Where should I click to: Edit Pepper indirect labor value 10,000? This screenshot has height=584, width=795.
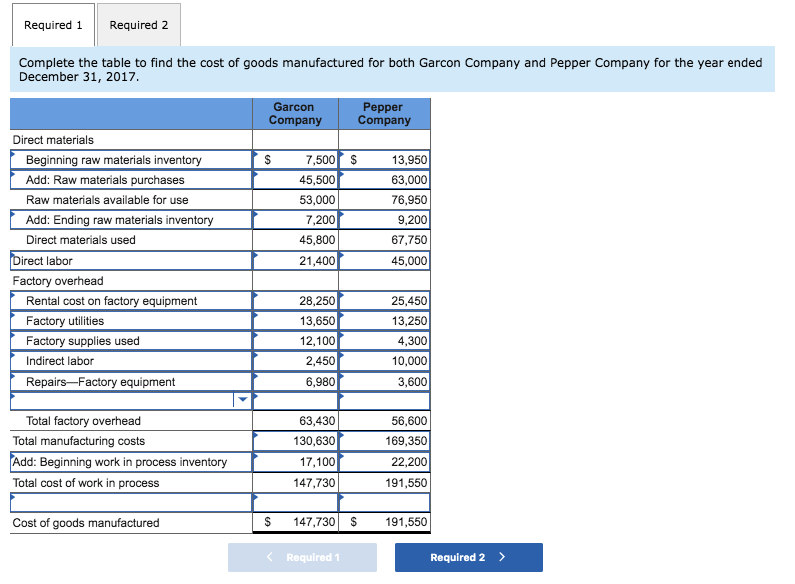(384, 361)
